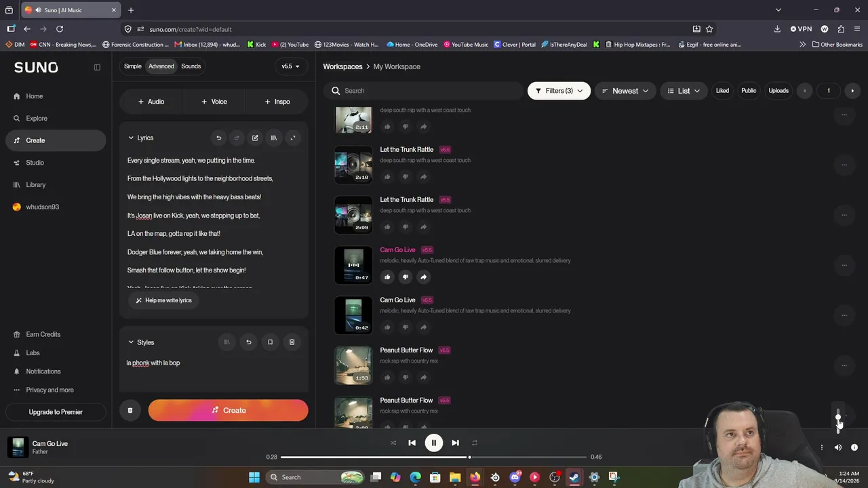This screenshot has width=868, height=488.
Task: Go to the next workspace page
Action: click(852, 91)
